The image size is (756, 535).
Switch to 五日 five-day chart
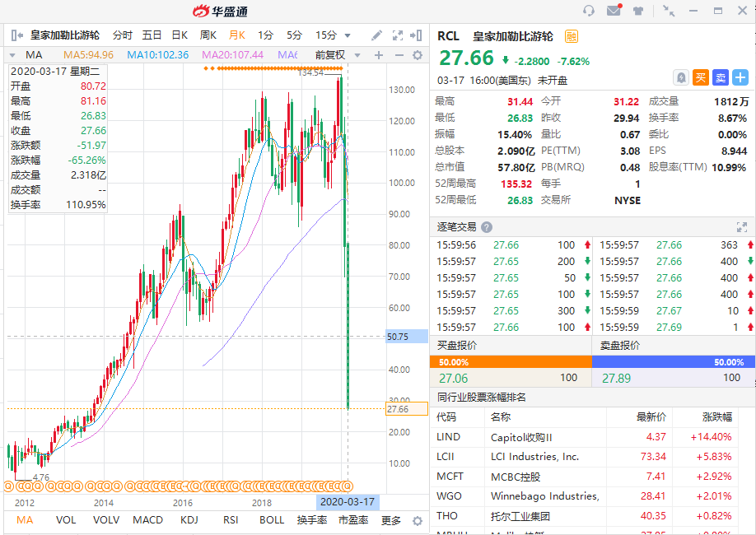(152, 35)
